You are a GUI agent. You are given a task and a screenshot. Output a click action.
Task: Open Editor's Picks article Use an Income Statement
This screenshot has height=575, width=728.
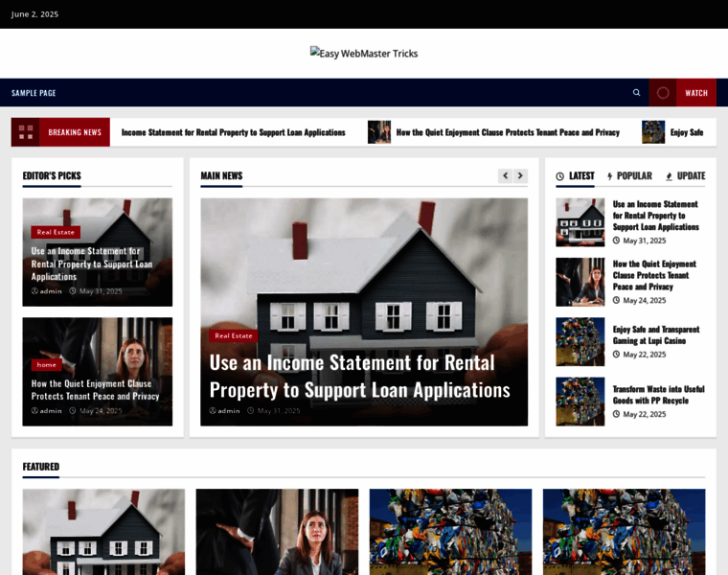click(92, 264)
